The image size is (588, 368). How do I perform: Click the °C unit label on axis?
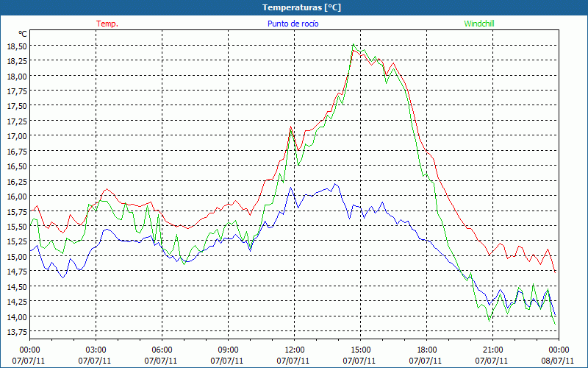(23, 34)
